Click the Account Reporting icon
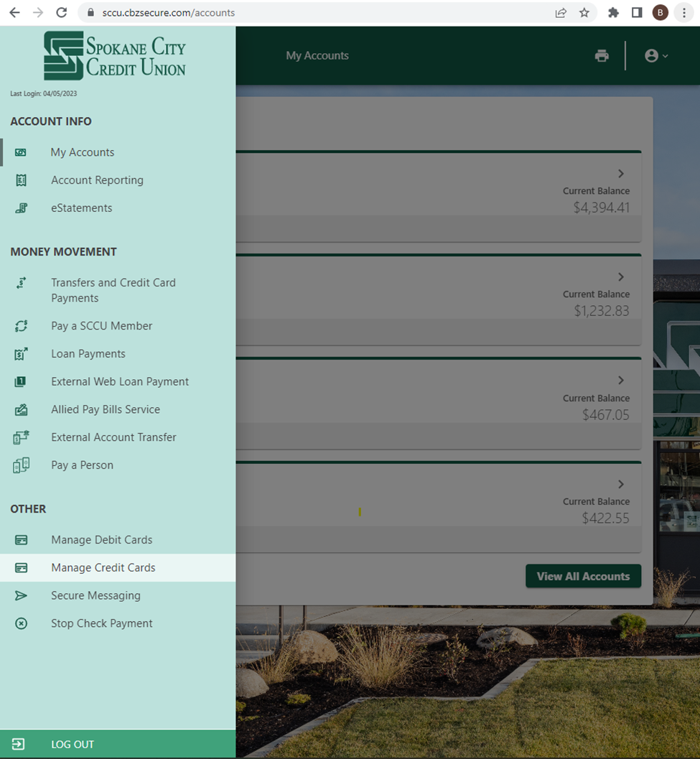This screenshot has height=759, width=700. 22,180
